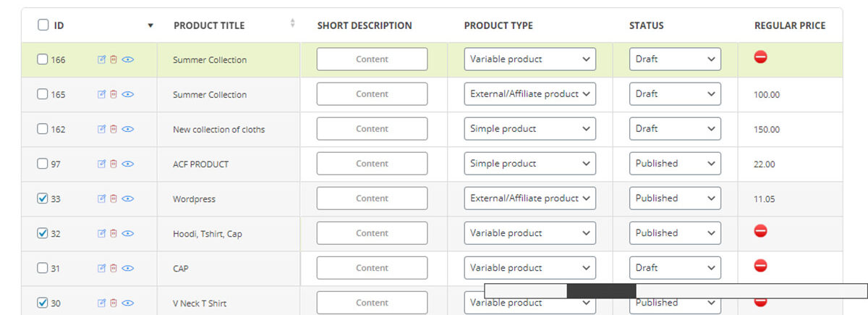Click the sort arrows beside Product Title header
The image size is (868, 315).
click(292, 23)
